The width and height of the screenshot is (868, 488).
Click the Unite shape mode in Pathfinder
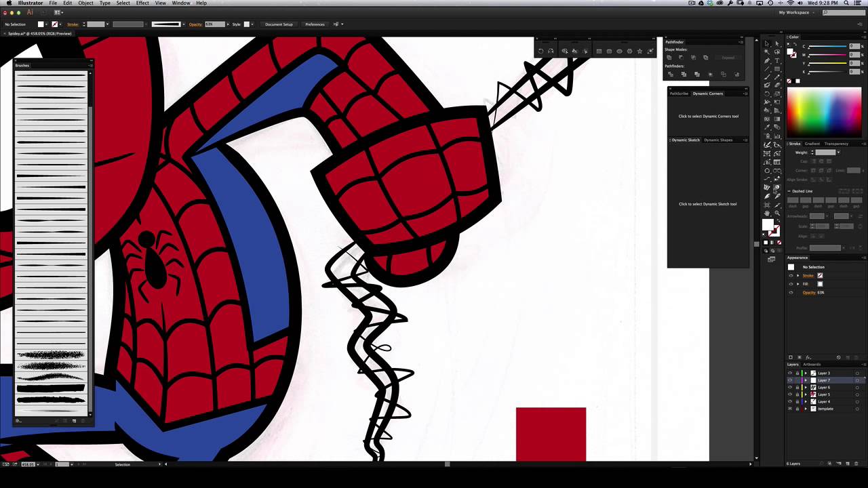click(x=669, y=58)
